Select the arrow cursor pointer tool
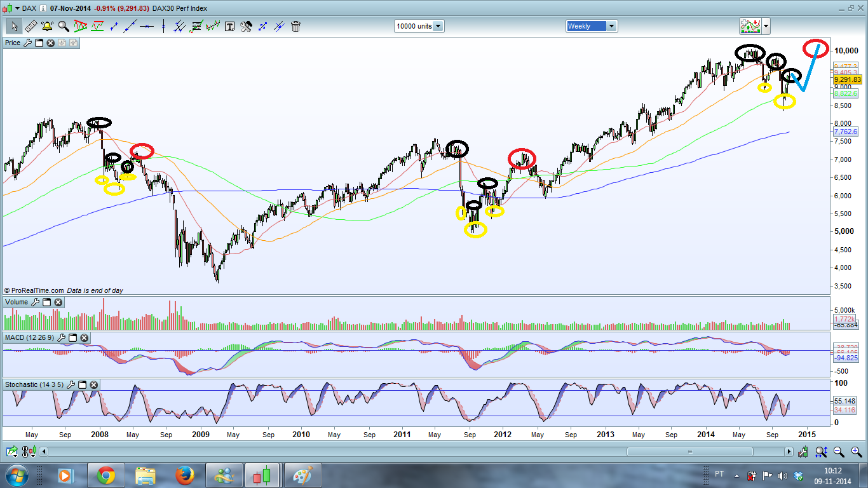Viewport: 868px width, 488px height. click(x=13, y=26)
